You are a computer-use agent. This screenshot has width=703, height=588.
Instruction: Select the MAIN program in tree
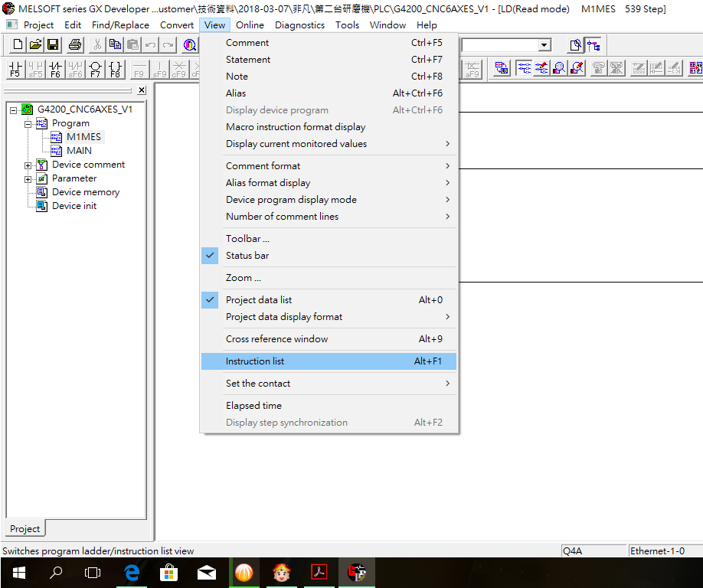[79, 151]
